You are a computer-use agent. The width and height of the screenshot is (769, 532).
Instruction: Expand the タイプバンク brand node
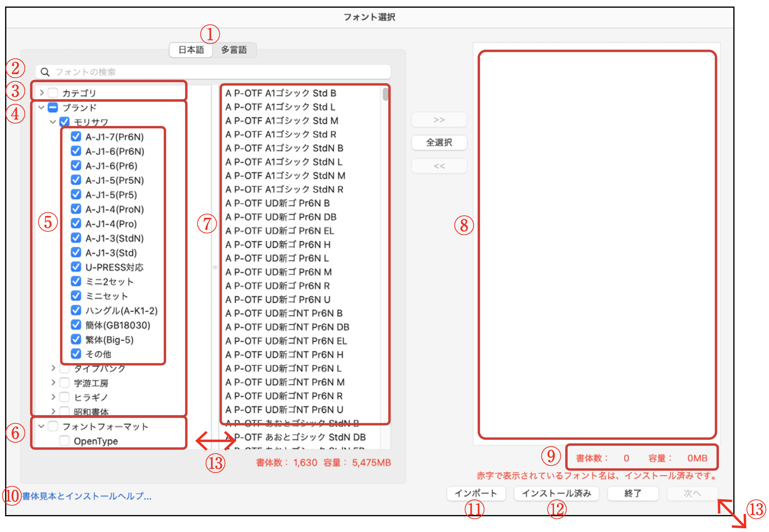click(53, 368)
